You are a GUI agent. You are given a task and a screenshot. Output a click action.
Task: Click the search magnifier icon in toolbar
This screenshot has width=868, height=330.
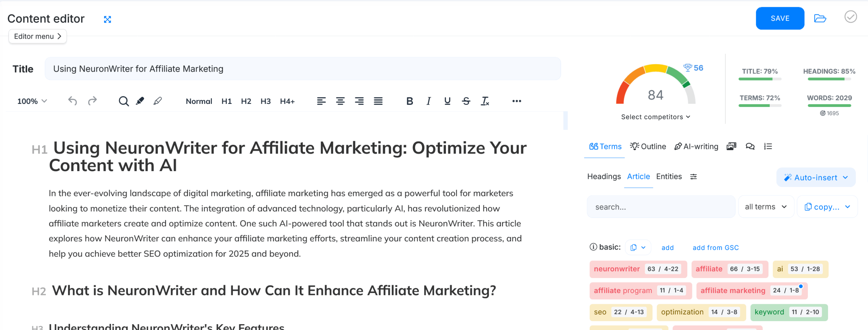123,101
